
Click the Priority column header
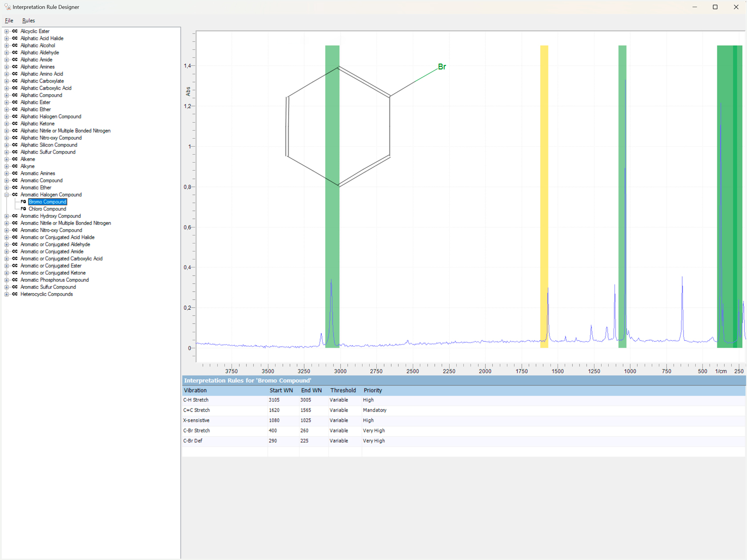[x=373, y=390]
